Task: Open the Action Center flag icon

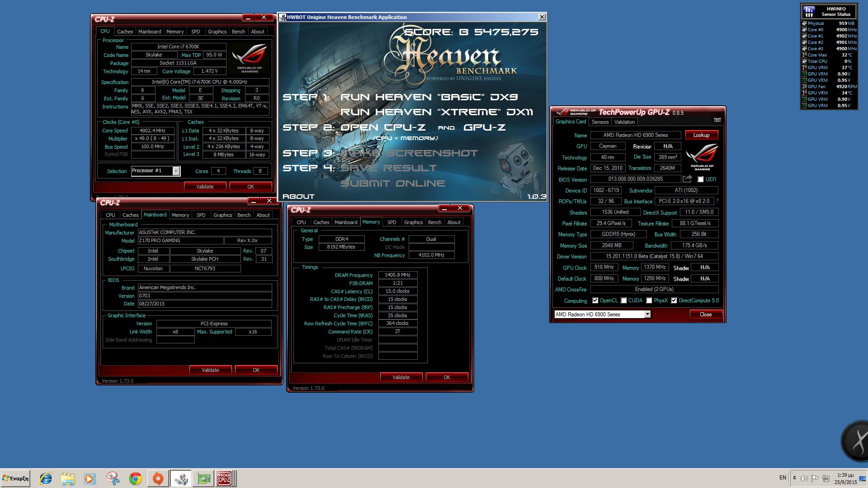Action: tap(815, 478)
